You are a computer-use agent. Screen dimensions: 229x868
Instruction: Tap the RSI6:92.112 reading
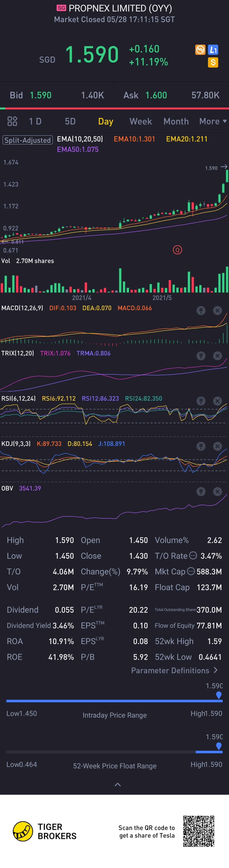pos(59,398)
